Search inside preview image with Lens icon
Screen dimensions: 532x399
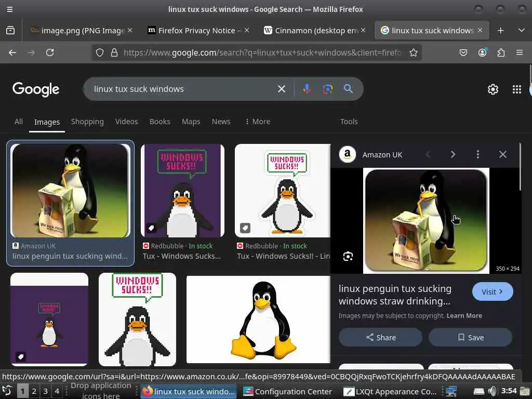348,257
